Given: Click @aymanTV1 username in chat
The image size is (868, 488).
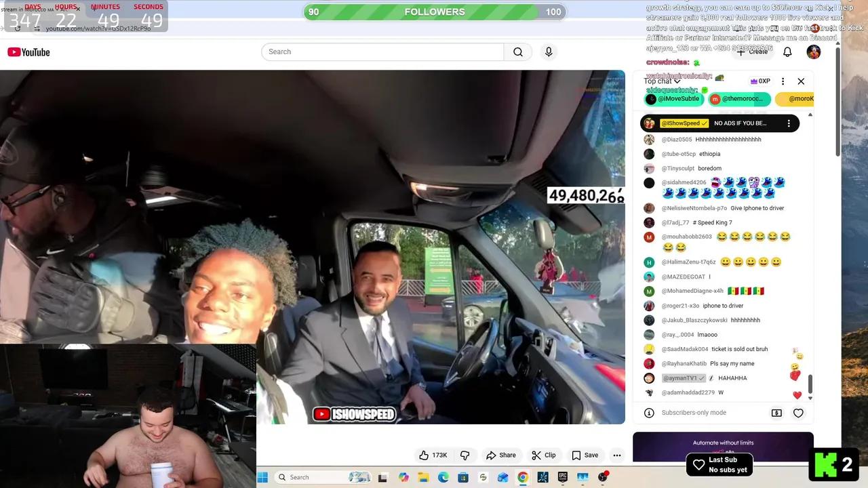Looking at the screenshot, I should [x=684, y=378].
